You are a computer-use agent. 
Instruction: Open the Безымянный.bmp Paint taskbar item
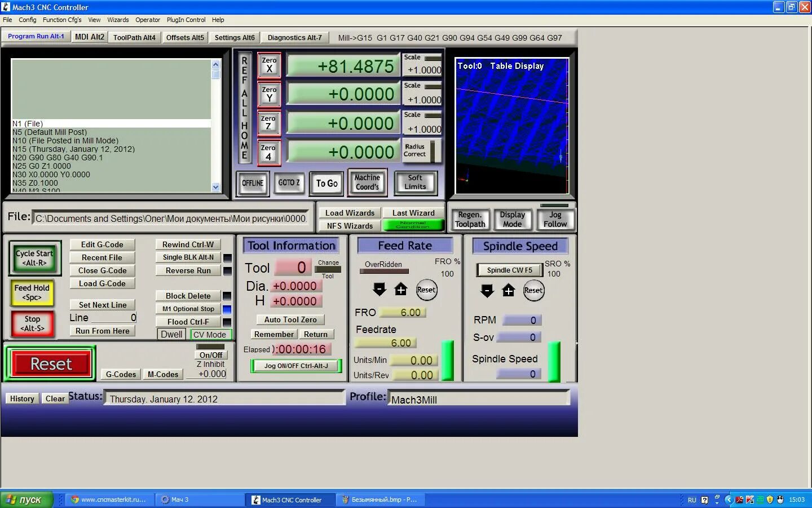[x=381, y=500]
